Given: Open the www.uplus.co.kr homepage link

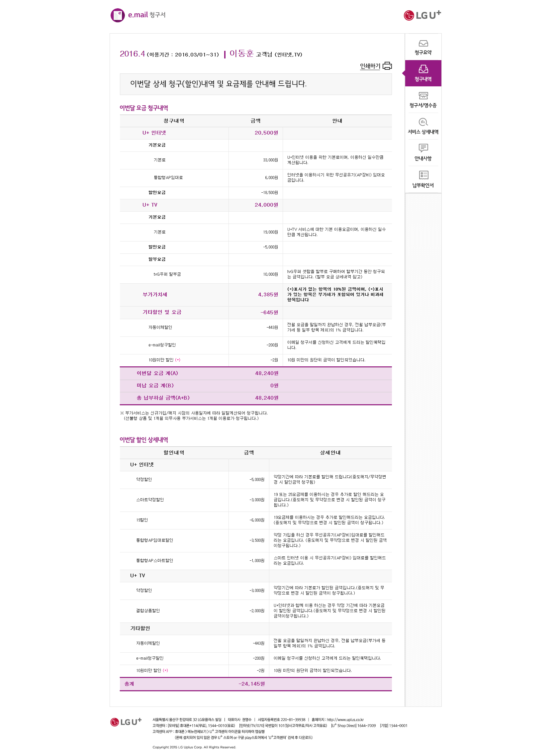Looking at the screenshot, I should click(x=345, y=720).
